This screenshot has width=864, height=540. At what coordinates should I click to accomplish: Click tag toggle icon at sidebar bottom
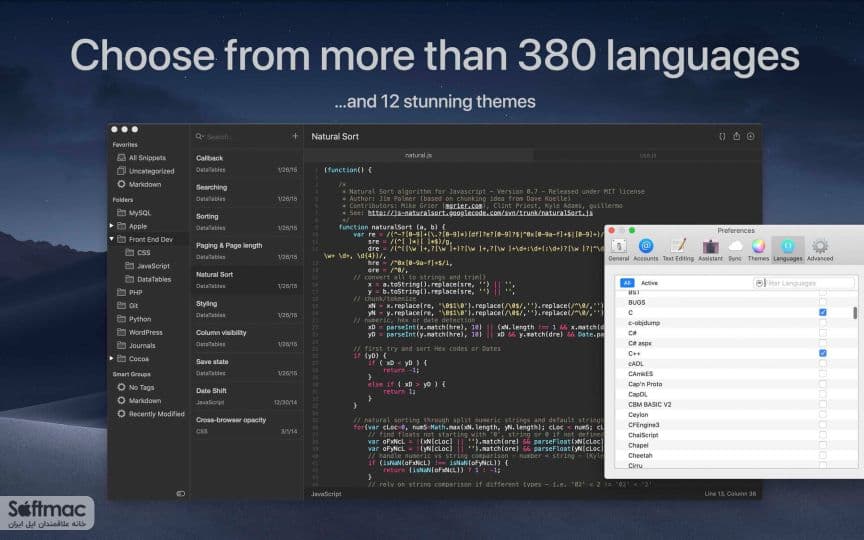coord(180,494)
